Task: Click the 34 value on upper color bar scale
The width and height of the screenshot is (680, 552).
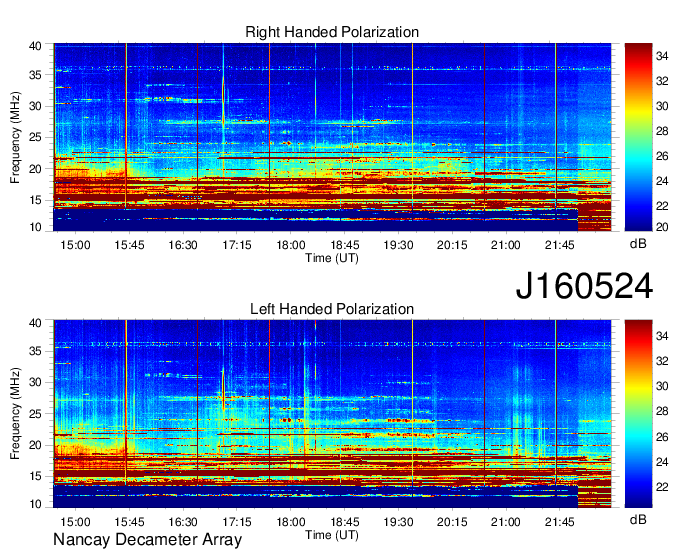Action: coord(662,56)
